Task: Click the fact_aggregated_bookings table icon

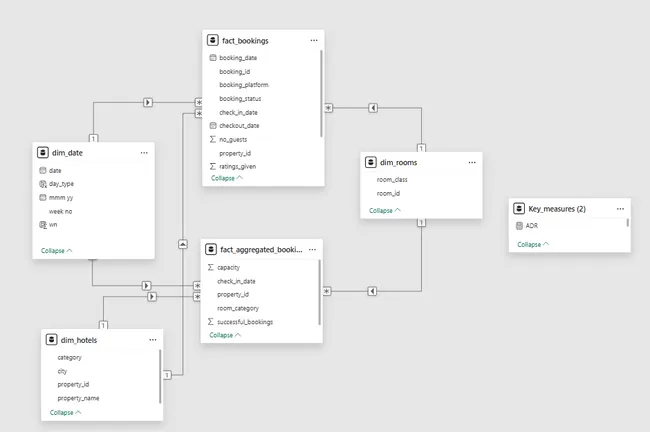Action: (x=211, y=249)
